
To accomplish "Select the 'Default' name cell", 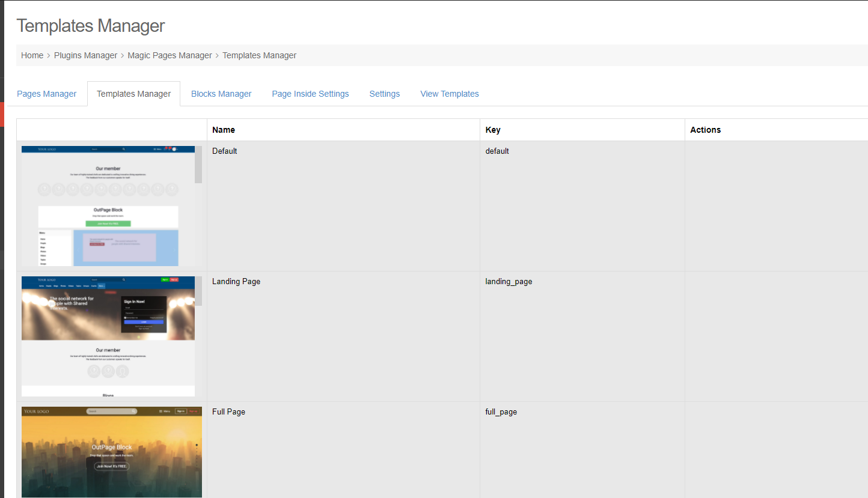I will tap(343, 206).
